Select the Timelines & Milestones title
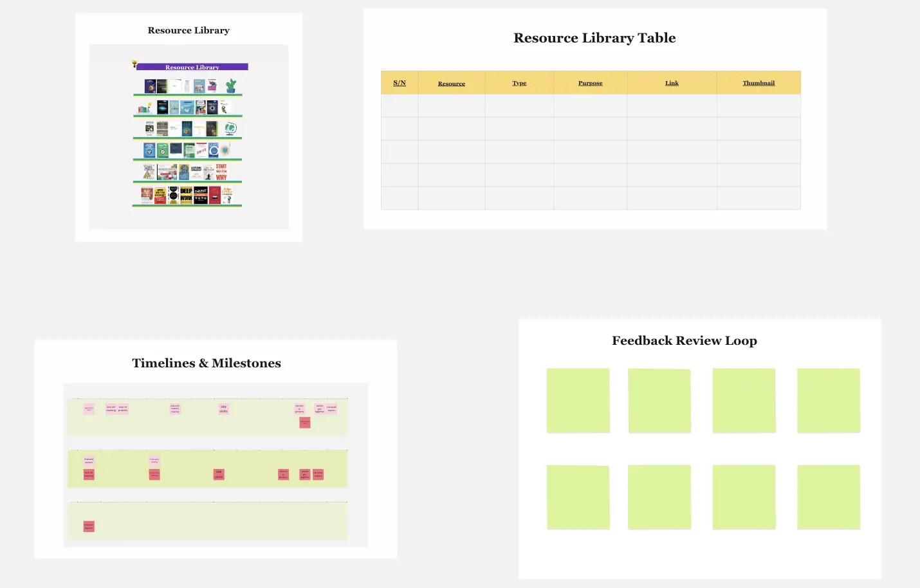Image resolution: width=920 pixels, height=588 pixels. point(207,363)
